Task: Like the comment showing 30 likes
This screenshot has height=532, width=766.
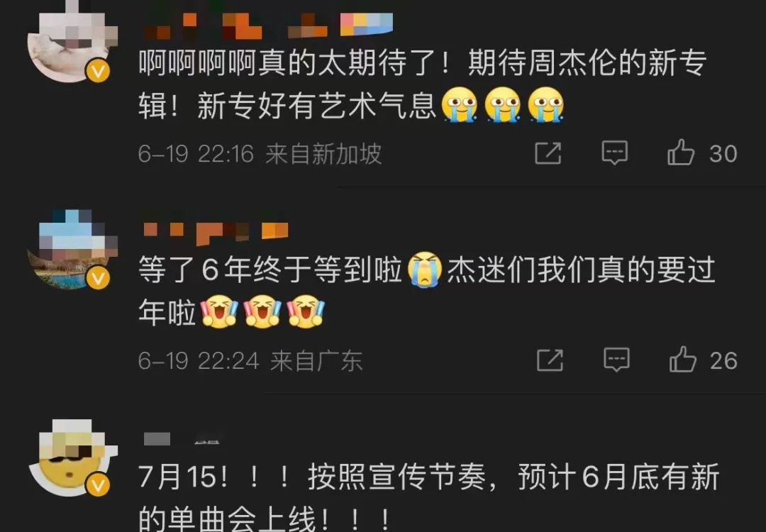Action: click(701, 153)
